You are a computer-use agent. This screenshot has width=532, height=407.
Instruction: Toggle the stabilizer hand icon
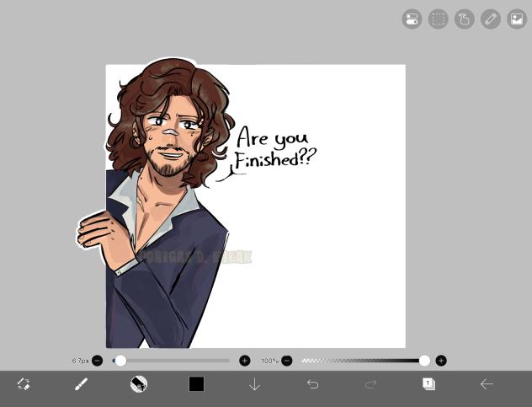(464, 19)
